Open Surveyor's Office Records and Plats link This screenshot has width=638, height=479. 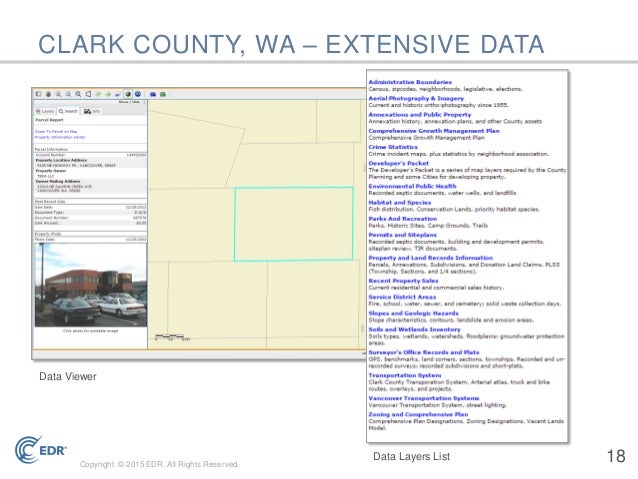point(424,352)
